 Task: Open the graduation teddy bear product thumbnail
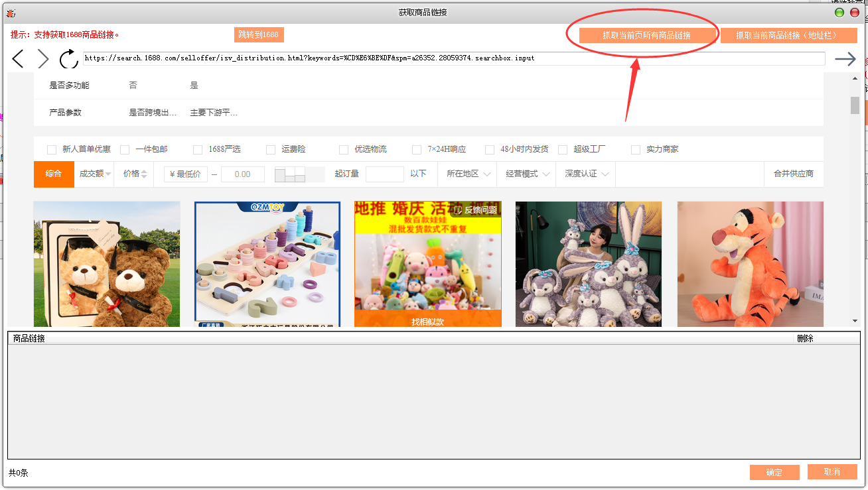click(107, 264)
